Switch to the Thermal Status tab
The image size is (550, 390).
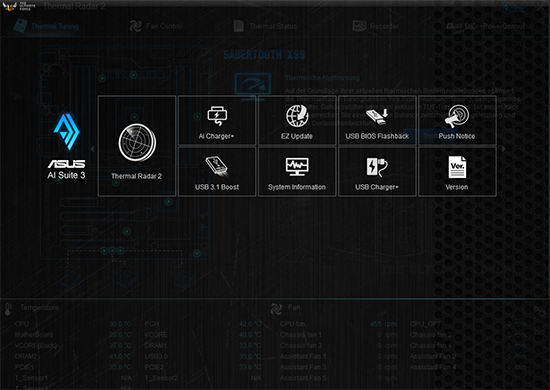tap(265, 26)
